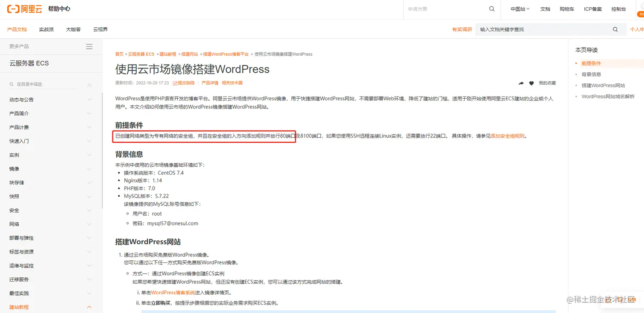Open 控制台 in the top navigation
The width and height of the screenshot is (644, 313).
(x=618, y=9)
